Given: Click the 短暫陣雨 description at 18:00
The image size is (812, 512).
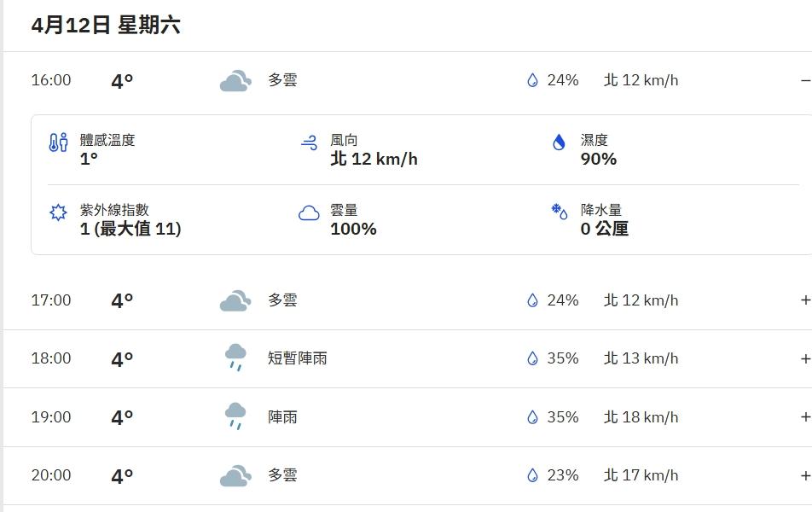Looking at the screenshot, I should pyautogui.click(x=297, y=358).
